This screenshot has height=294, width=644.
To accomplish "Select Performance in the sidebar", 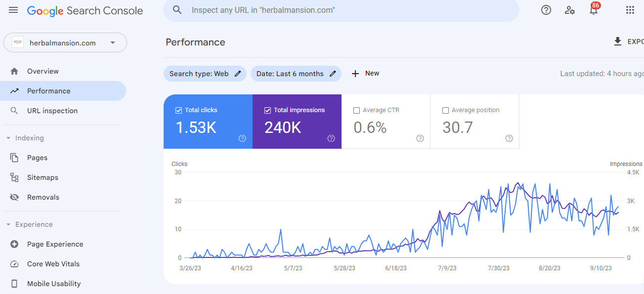I will click(63, 91).
